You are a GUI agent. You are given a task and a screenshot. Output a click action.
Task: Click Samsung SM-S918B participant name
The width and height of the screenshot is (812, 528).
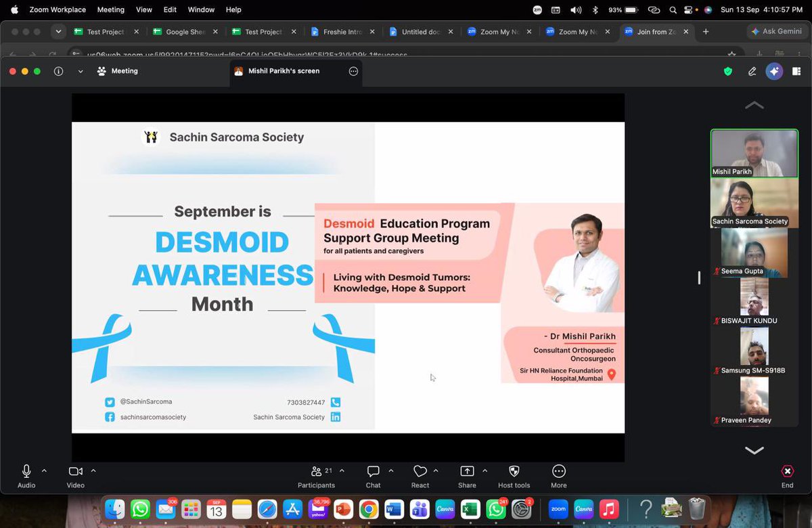coord(752,370)
